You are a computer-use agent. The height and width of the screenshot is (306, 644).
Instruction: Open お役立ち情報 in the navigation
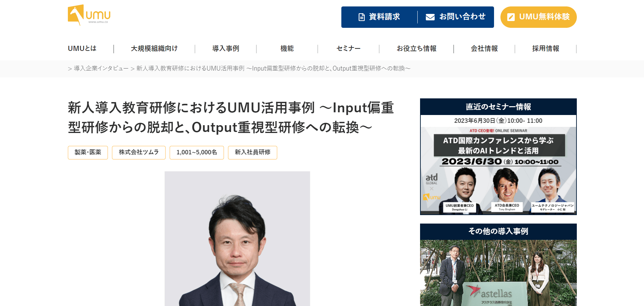(x=416, y=49)
